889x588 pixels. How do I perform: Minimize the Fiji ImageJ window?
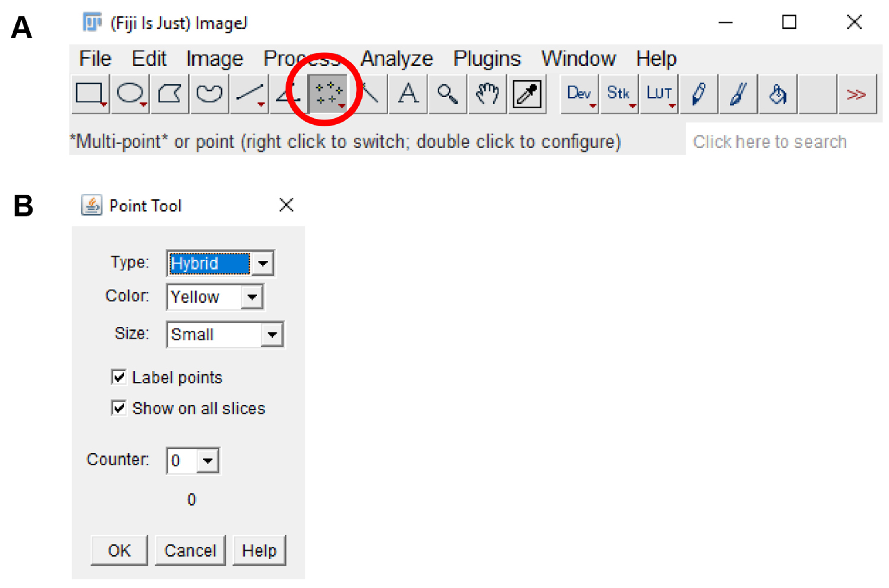(x=725, y=22)
